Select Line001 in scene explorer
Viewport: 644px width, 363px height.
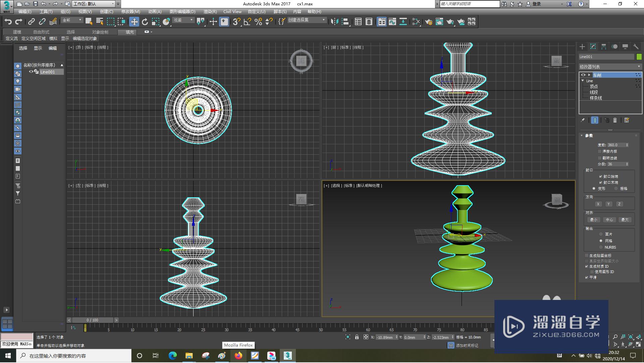click(x=48, y=72)
